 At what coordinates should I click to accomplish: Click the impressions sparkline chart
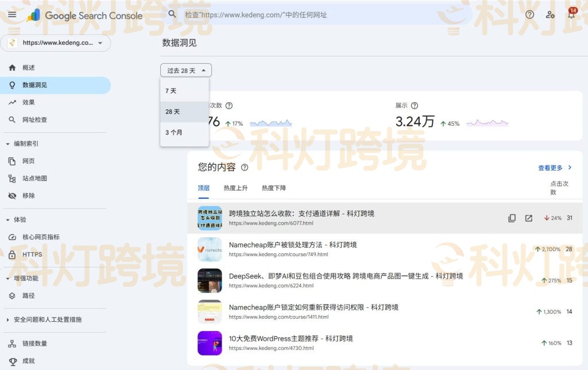pos(487,123)
